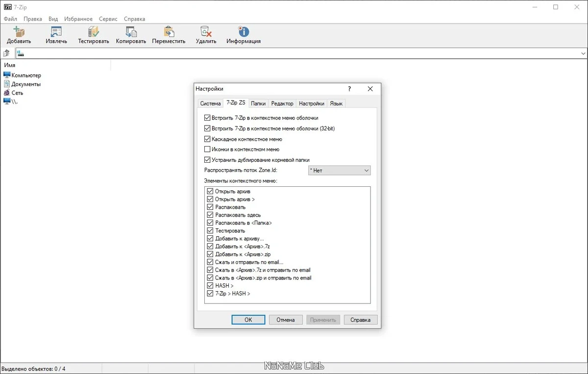Click the Копировать (Copy) toolbar icon
Viewport: 588px width, 374px height.
131,32
